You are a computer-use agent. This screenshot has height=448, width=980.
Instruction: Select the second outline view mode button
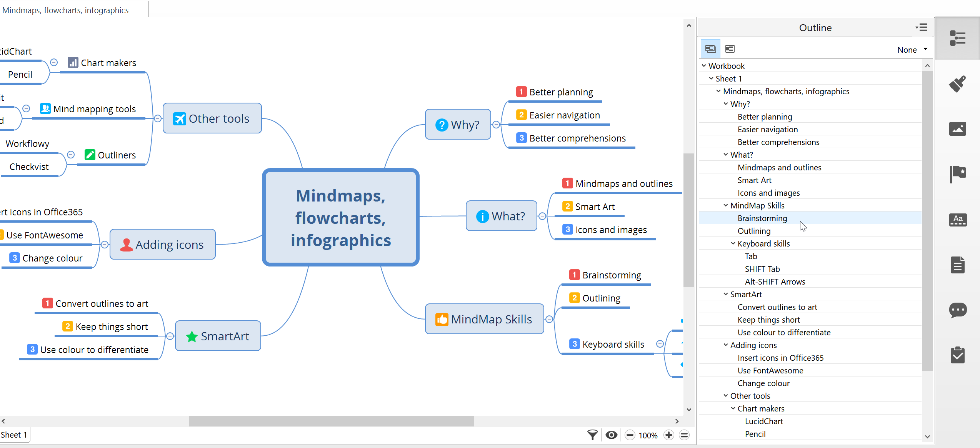730,49
